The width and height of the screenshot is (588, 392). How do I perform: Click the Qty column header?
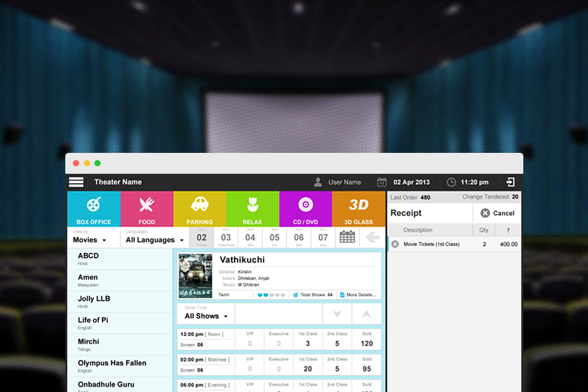tap(483, 230)
